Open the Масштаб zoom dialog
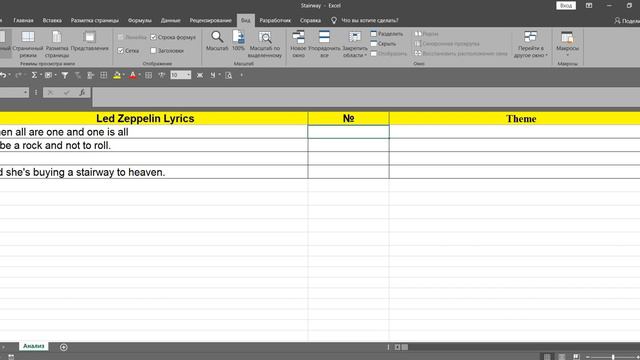The image size is (640, 360). [x=217, y=41]
